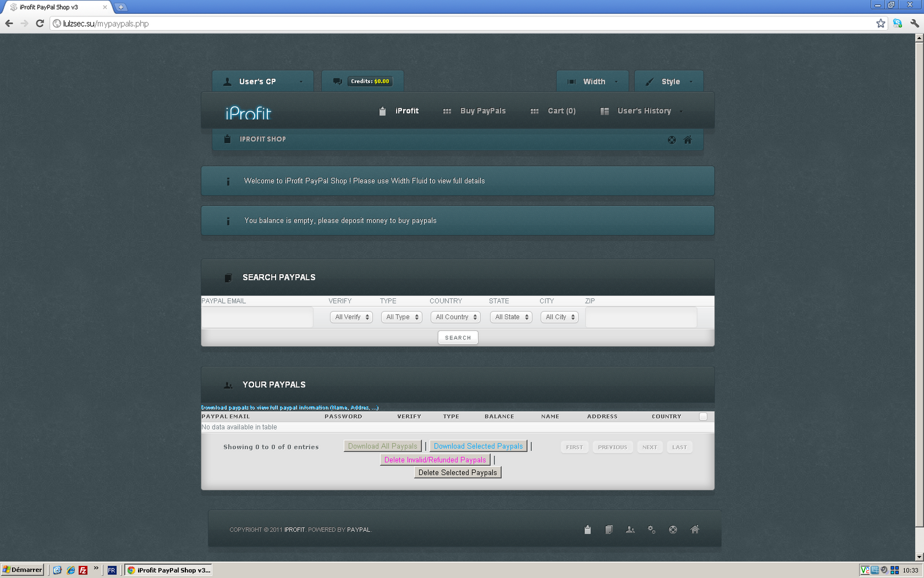Image resolution: width=924 pixels, height=578 pixels.
Task: Open the Chrome wrench menu
Action: (914, 24)
